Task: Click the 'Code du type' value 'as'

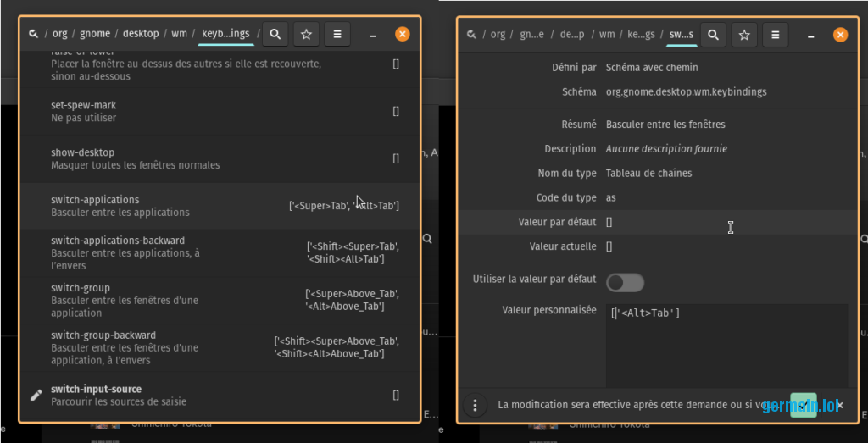Action: click(611, 197)
